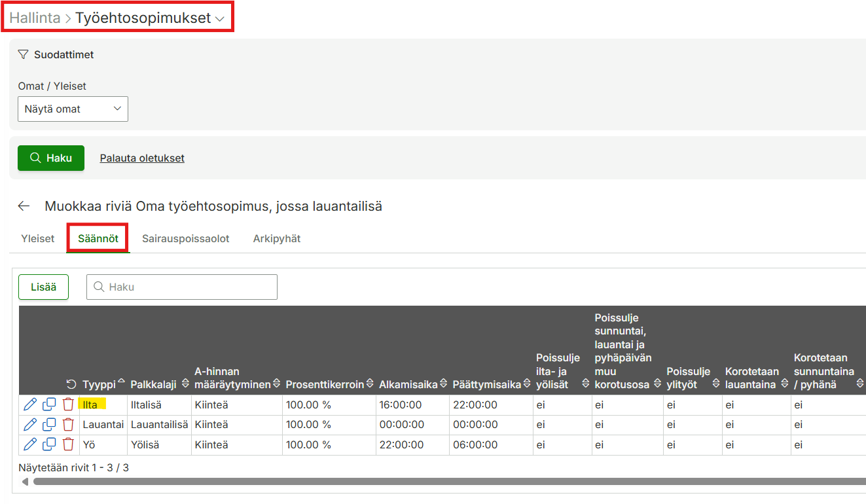The width and height of the screenshot is (866, 504).
Task: Duplicate the Yö rule row
Action: point(49,444)
